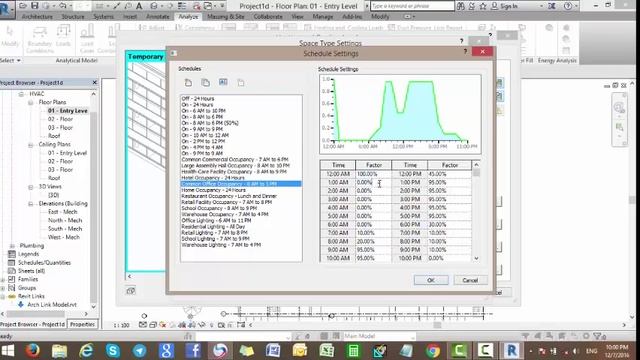Image resolution: width=640 pixels, height=360 pixels.
Task: Select 'Warehouse Lighting - 7 AM to 4 PM'
Action: 221,245
